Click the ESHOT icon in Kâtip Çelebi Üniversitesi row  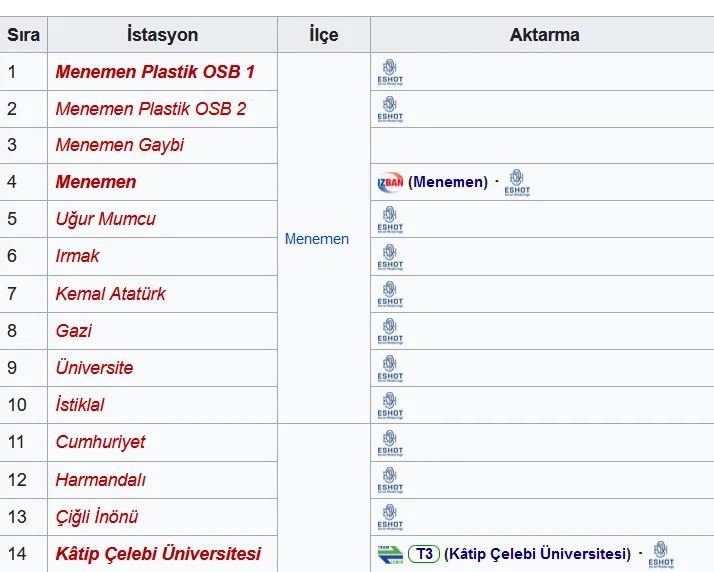661,554
